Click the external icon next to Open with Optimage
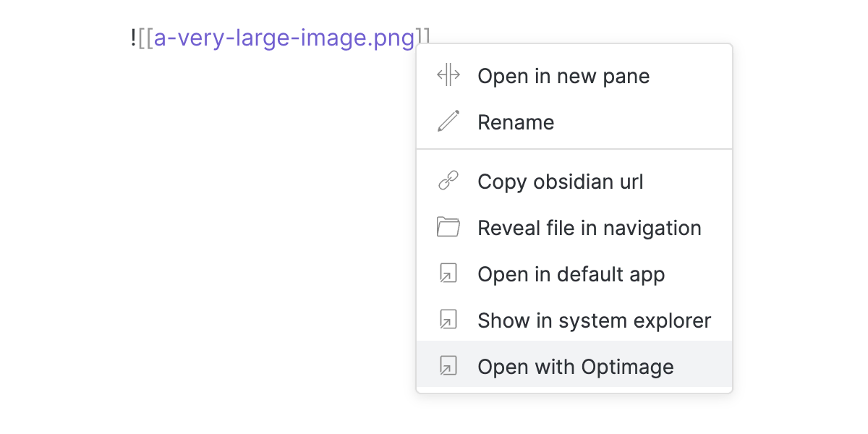The height and width of the screenshot is (434, 868). [x=448, y=366]
